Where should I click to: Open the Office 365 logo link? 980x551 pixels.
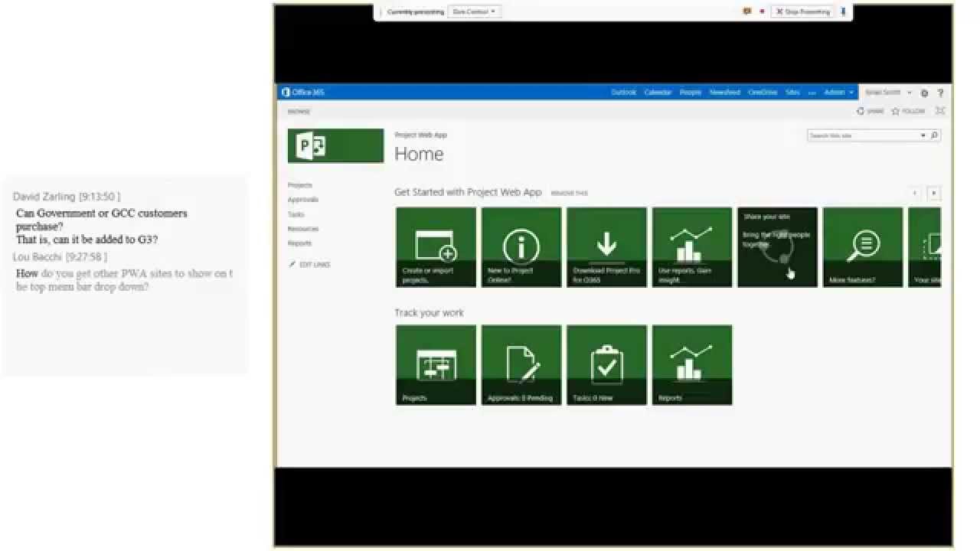click(303, 93)
